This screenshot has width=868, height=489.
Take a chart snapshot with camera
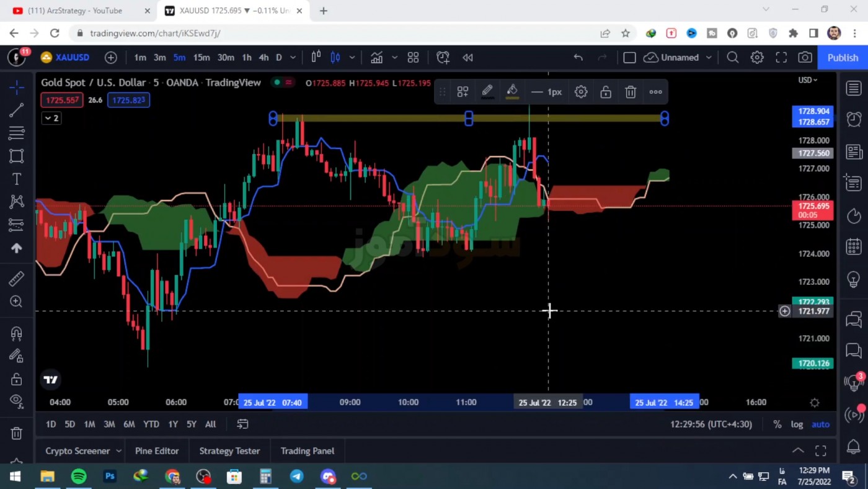click(805, 57)
